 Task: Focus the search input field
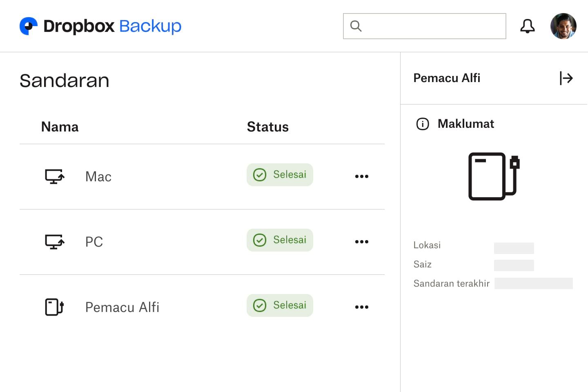point(425,26)
